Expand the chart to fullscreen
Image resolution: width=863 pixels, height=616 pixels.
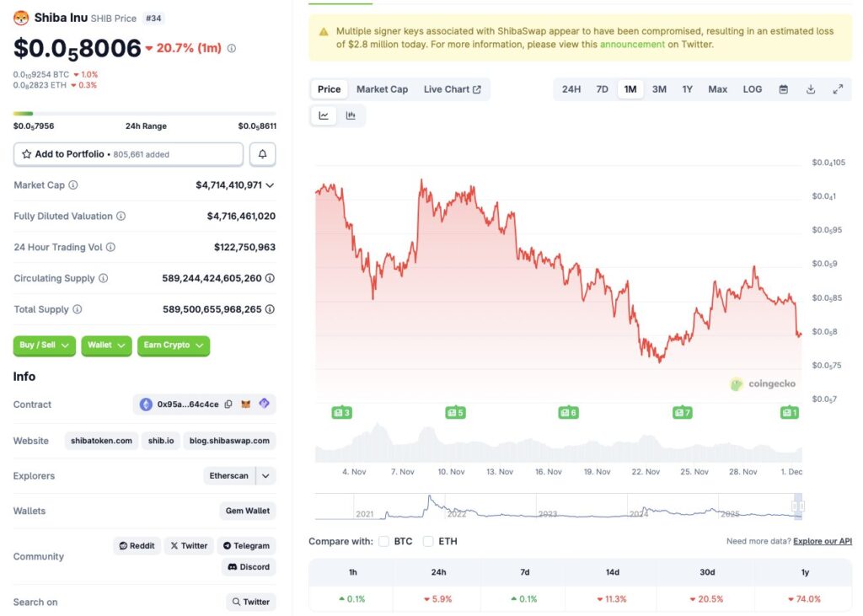(839, 88)
